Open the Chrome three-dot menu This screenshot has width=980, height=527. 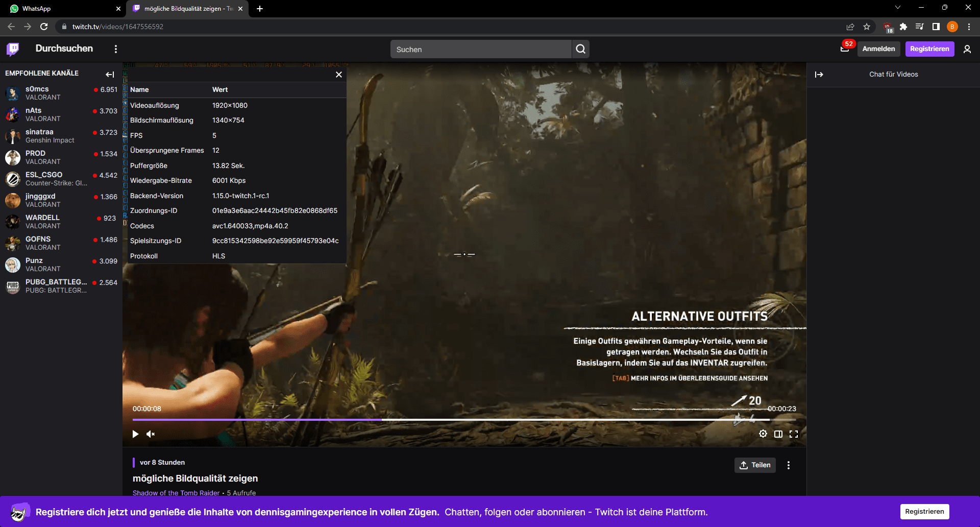coord(969,27)
